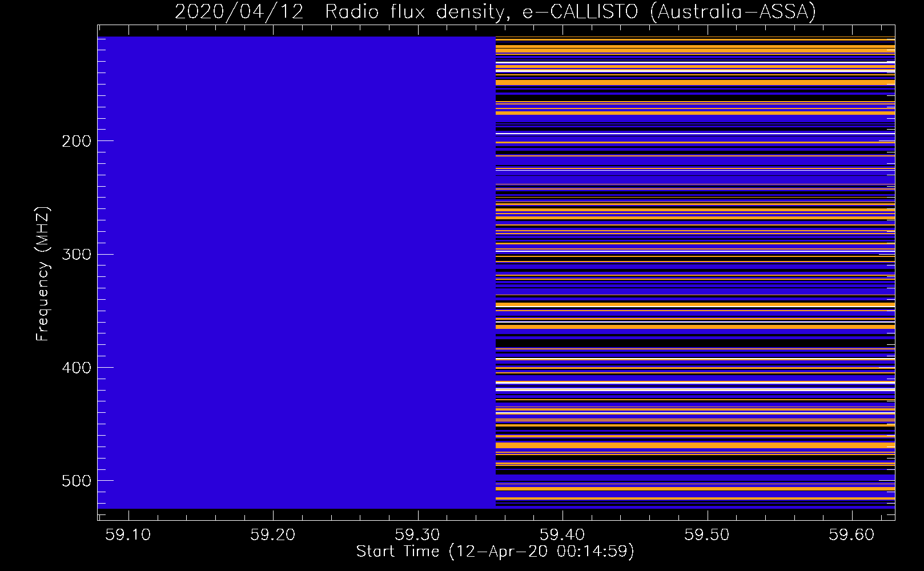Click the 400 frequency tick label

pyautogui.click(x=77, y=368)
